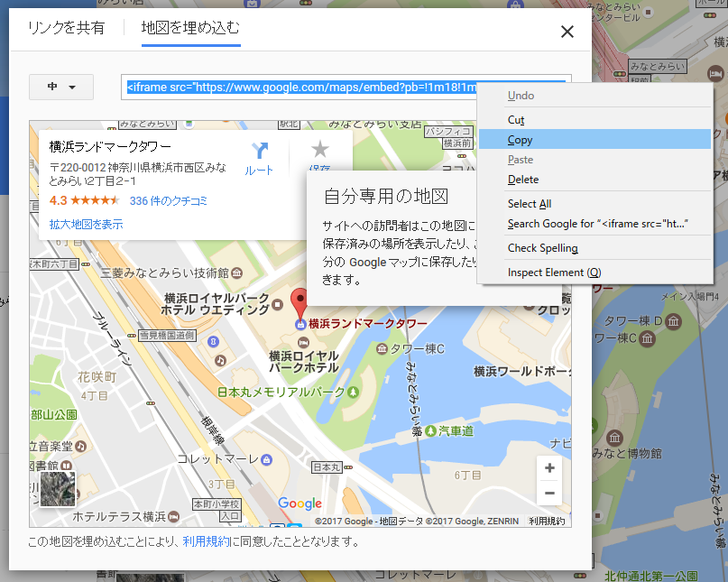The height and width of the screenshot is (582, 728).
Task: Click the 横浜ワールドポー map label
Action: coord(522,372)
